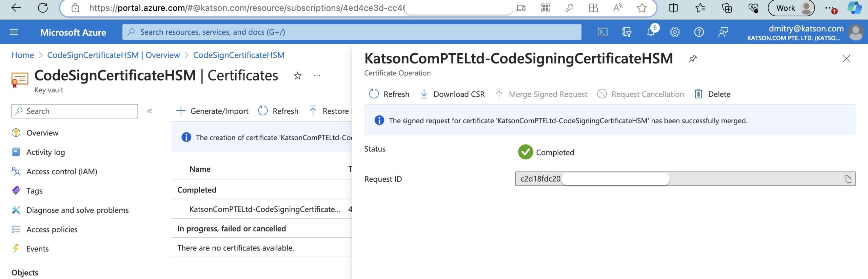The image size is (868, 279).
Task: Open browser Collections icon
Action: (x=727, y=8)
